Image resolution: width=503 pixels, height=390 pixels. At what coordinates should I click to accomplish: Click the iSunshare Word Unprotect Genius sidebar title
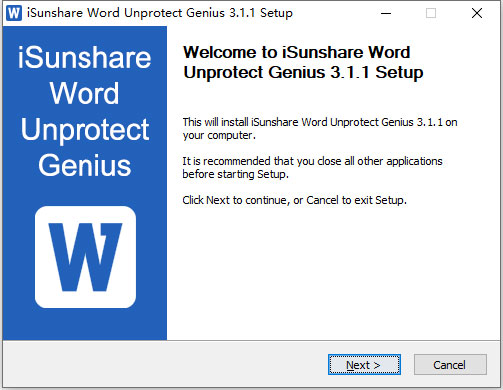85,111
